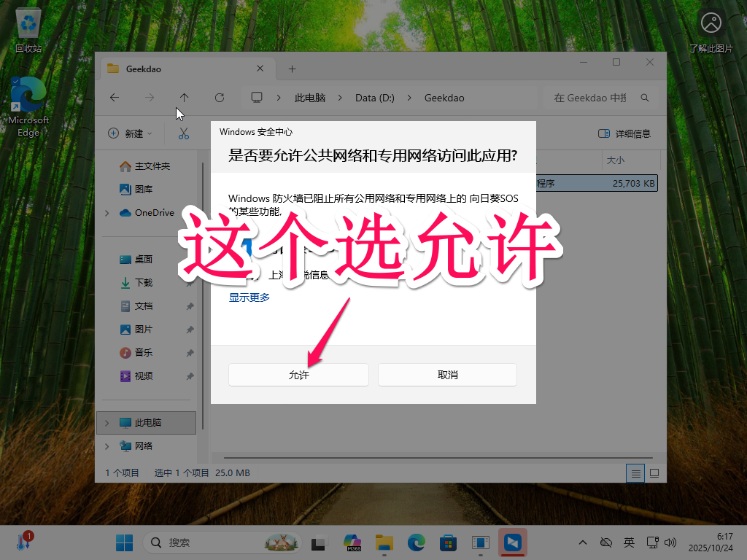Click Data (D:) in the breadcrumb path
The width and height of the screenshot is (747, 560).
pyautogui.click(x=374, y=97)
